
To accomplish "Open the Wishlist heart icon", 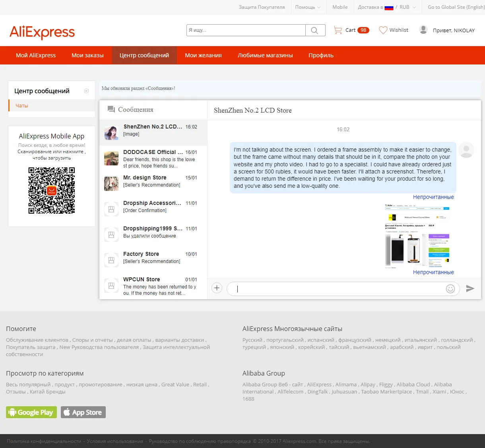I will pyautogui.click(x=383, y=30).
